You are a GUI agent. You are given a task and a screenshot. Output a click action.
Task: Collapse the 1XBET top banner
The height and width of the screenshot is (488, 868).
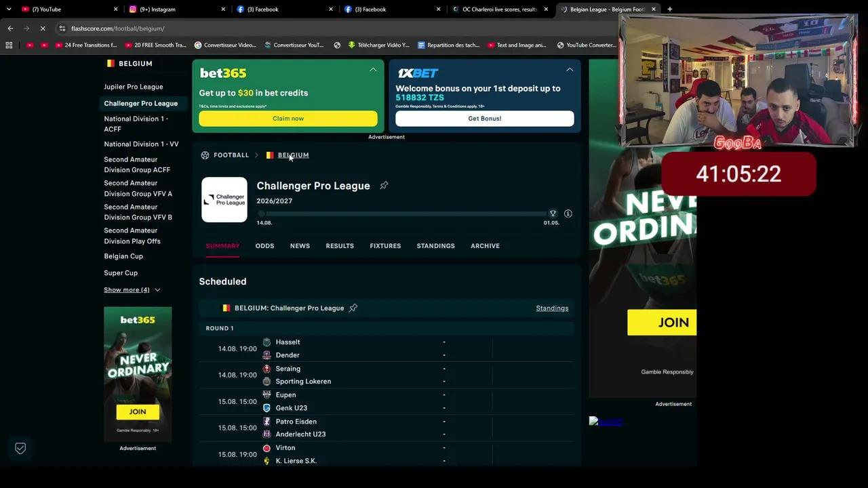(x=570, y=70)
